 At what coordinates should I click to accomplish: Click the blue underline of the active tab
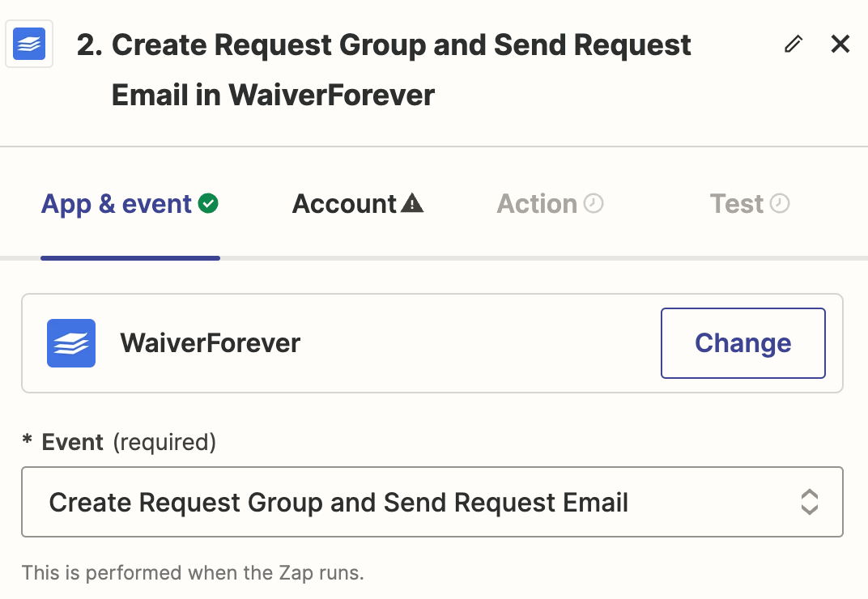(x=130, y=259)
